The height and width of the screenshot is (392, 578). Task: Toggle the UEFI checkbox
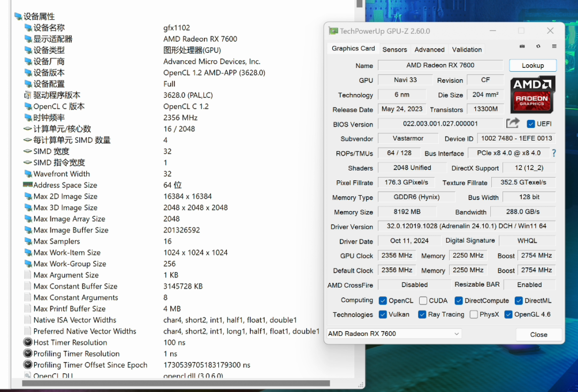[x=531, y=124]
